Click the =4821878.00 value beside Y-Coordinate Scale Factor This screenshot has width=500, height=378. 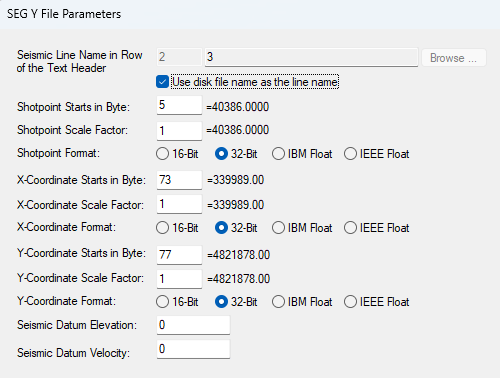coord(238,279)
